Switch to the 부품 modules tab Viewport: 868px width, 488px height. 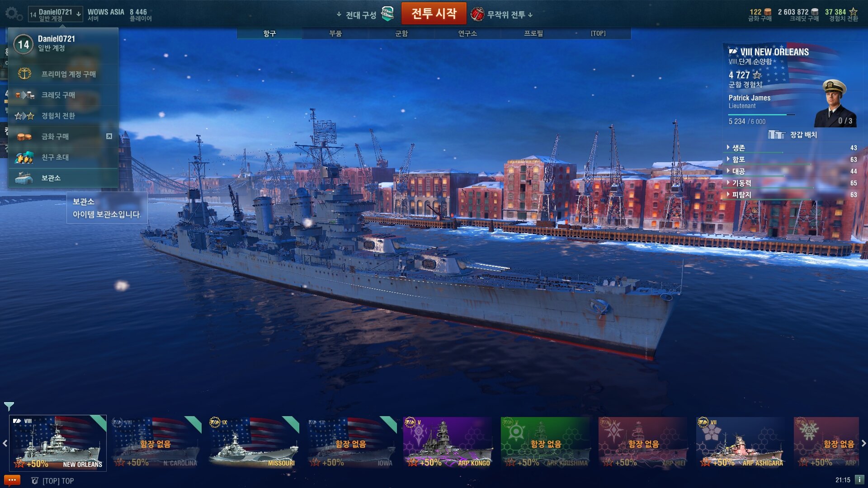pyautogui.click(x=335, y=33)
